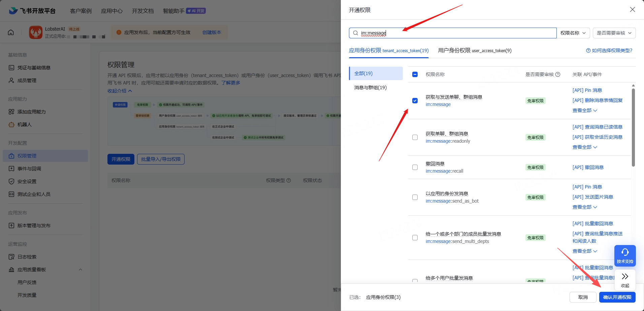644x311 pixels.
Task: Expand 查看全部 under the im:message APIs
Action: (x=584, y=110)
